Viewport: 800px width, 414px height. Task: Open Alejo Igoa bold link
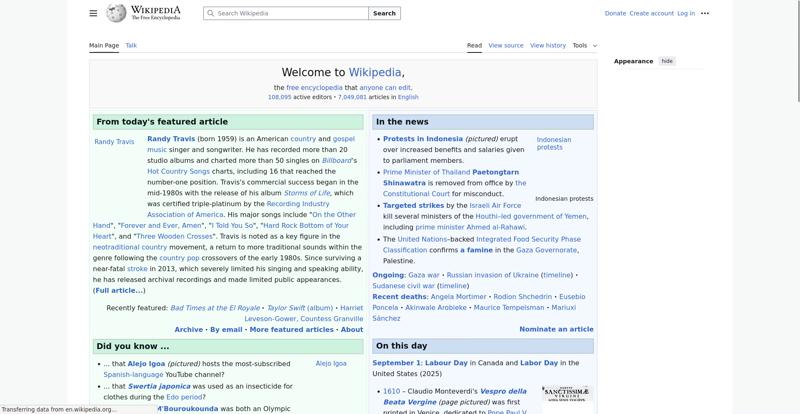[x=146, y=364]
